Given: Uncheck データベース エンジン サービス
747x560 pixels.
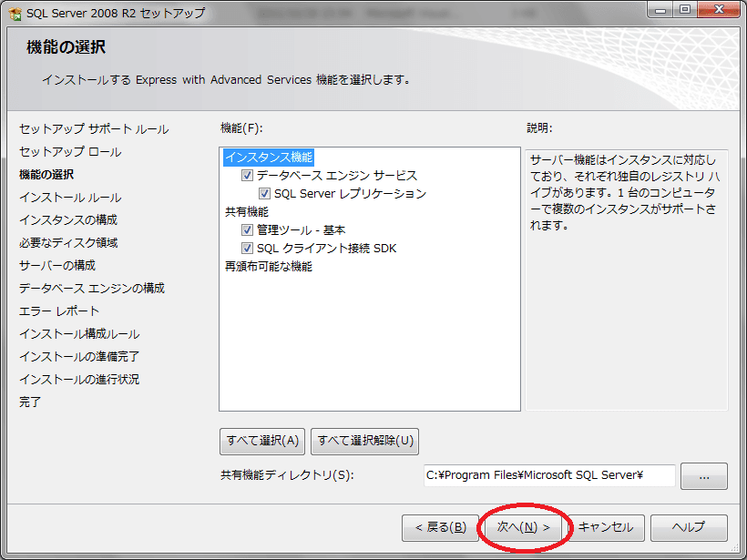Looking at the screenshot, I should 246,176.
